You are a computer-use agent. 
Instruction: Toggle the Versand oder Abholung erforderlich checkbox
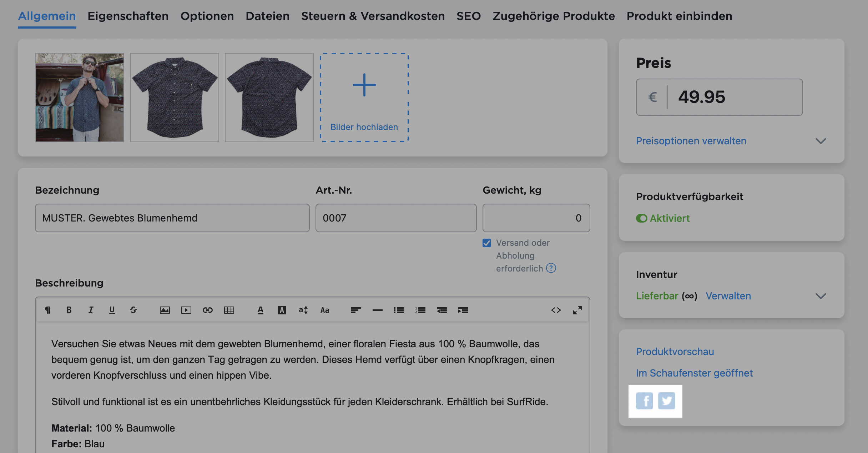click(486, 243)
